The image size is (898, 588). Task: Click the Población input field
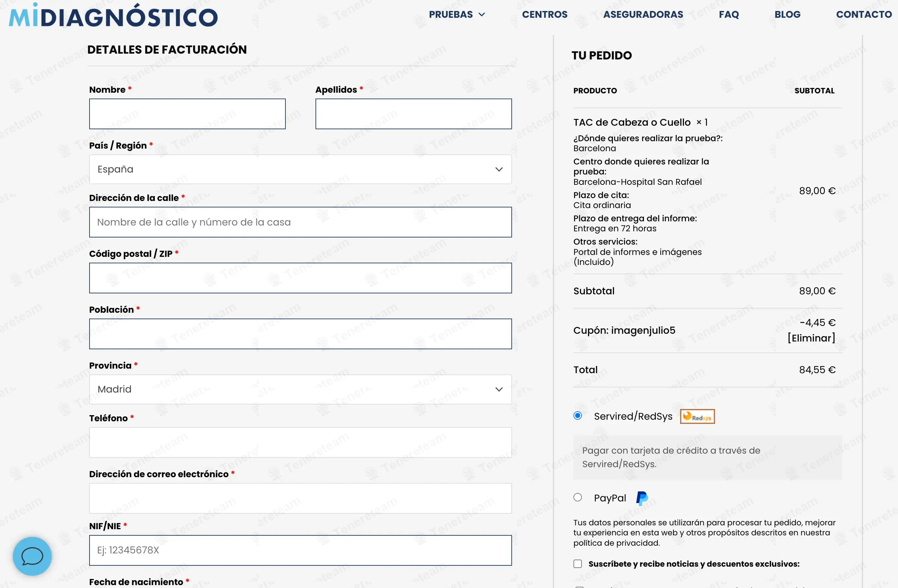pos(300,334)
